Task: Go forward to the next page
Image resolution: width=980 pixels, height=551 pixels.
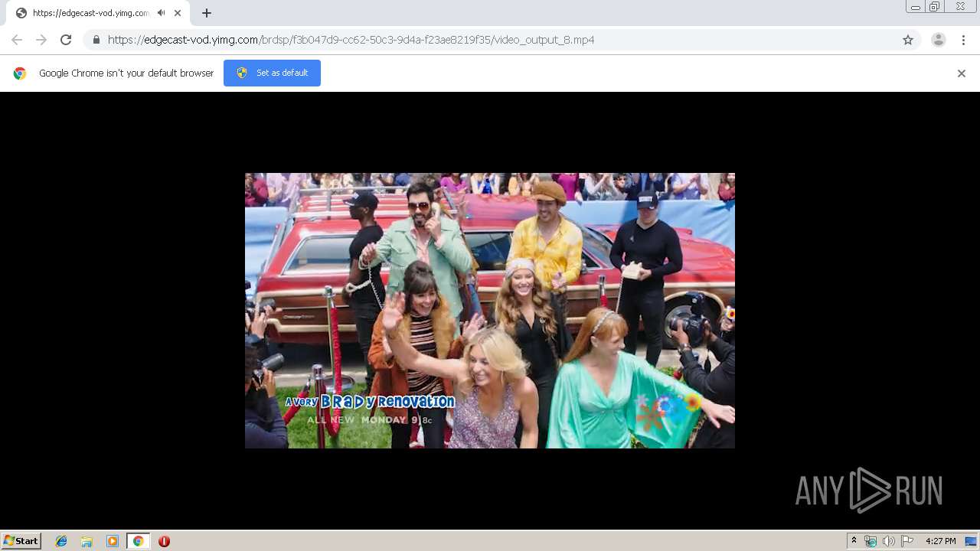Action: 41,40
